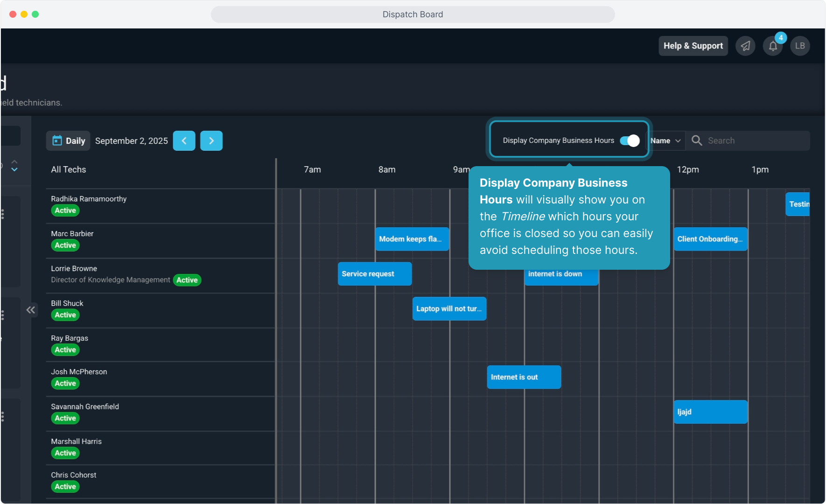Advance to next day with right arrow
Viewport: 826px width, 504px height.
[211, 141]
